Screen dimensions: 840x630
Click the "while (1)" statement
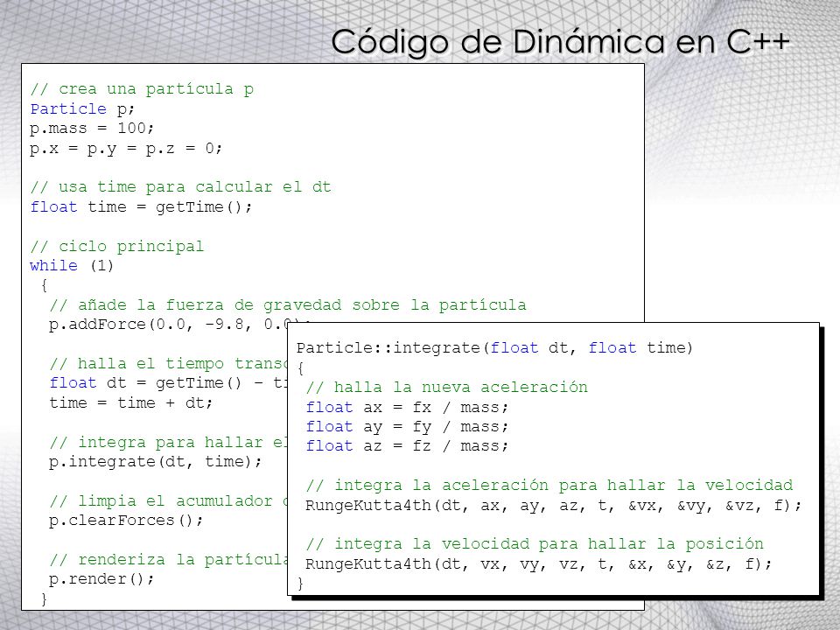pos(72,266)
